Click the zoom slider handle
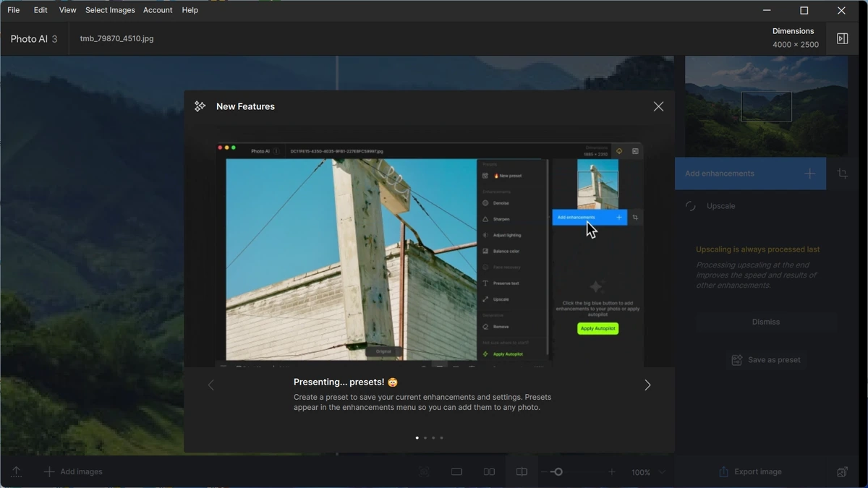868x488 pixels. [x=557, y=472]
